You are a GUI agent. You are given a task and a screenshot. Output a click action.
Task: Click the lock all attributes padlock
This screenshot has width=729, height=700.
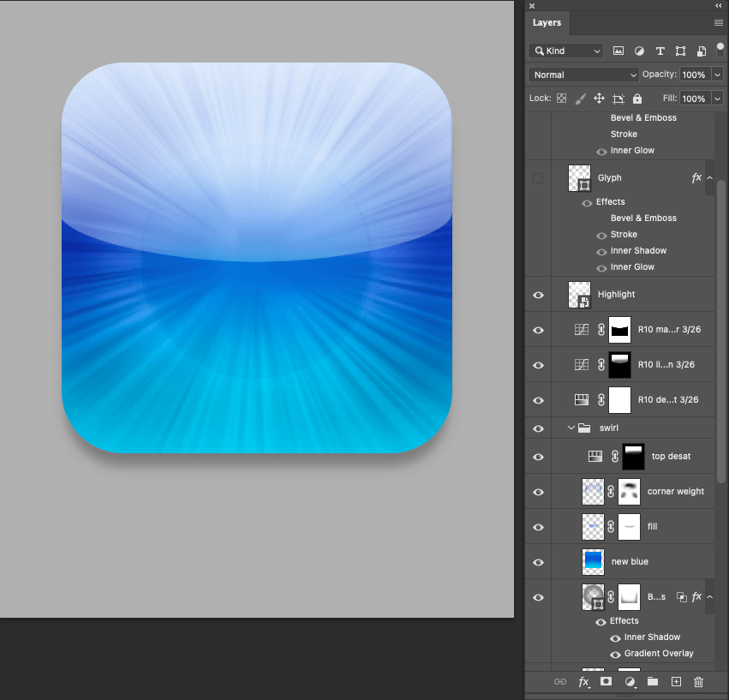tap(636, 99)
